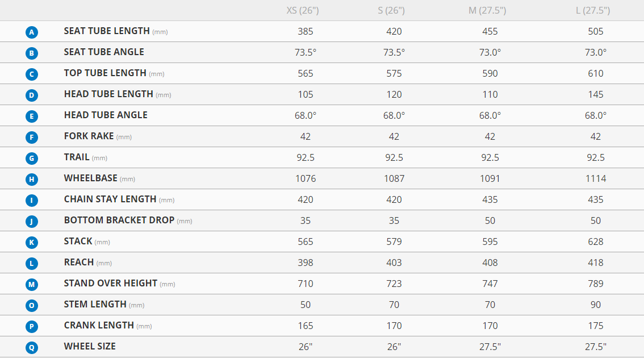
Task: Click the wheelbase value 1114 for size L
Action: click(595, 178)
